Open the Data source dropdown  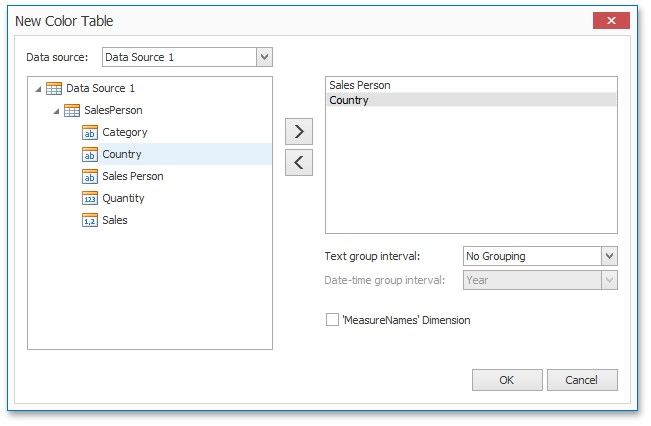[x=264, y=57]
